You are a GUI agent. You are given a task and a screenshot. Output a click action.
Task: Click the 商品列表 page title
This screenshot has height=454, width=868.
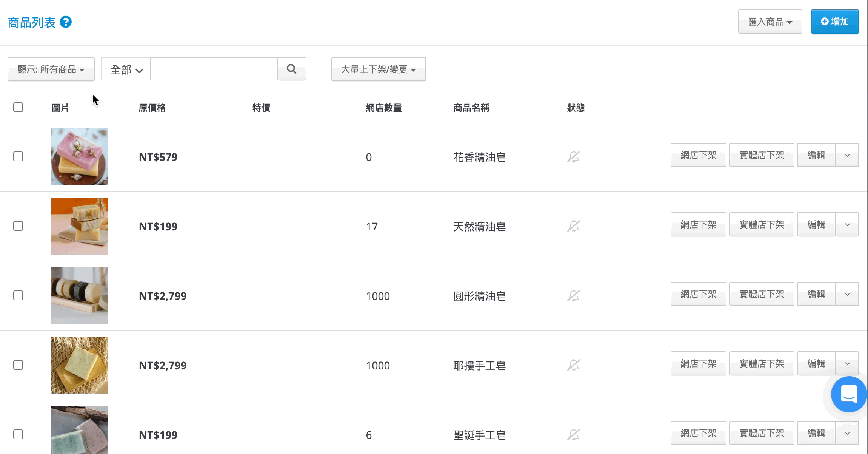click(32, 22)
